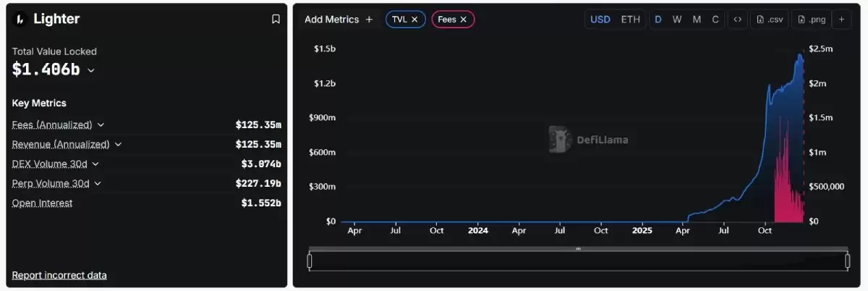
Task: Click the Lighter logo icon
Action: point(20,20)
